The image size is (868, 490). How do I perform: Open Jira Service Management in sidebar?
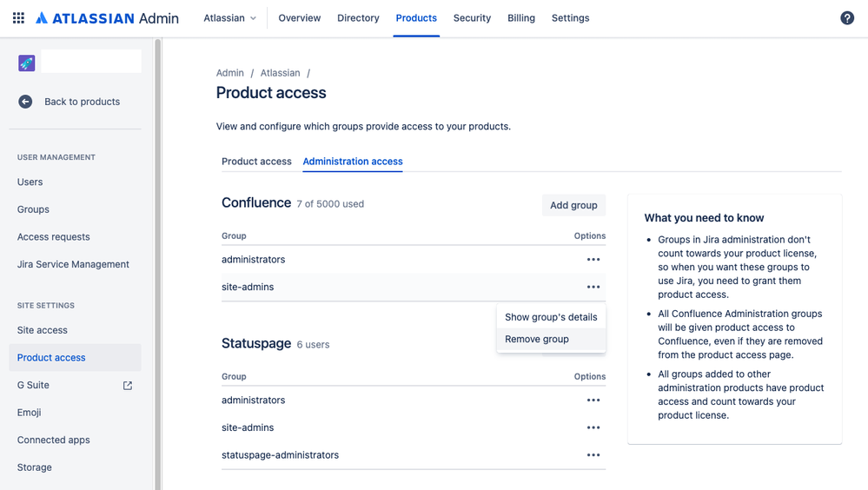coord(73,264)
